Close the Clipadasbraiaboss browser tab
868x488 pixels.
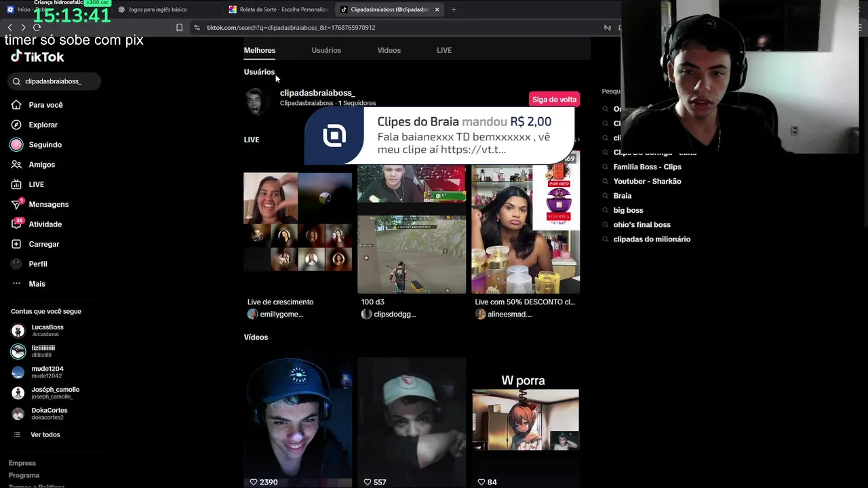pos(437,9)
